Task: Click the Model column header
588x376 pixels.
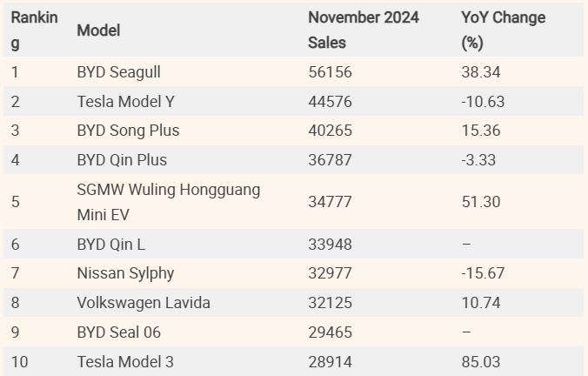Action: (x=98, y=30)
